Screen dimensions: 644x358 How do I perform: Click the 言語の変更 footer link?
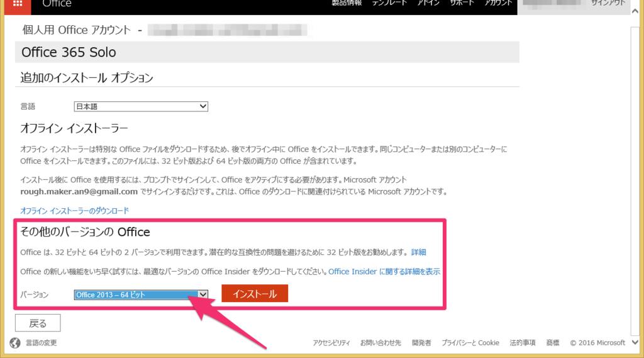point(41,343)
